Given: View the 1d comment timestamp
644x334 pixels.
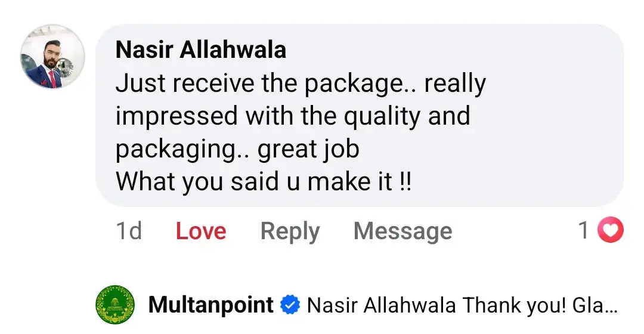Looking at the screenshot, I should (129, 230).
